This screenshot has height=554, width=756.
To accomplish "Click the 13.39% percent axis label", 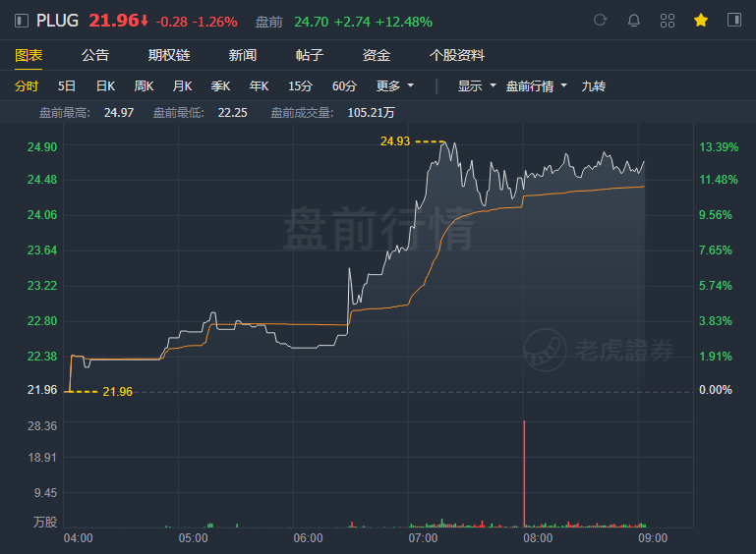I will coord(719,147).
